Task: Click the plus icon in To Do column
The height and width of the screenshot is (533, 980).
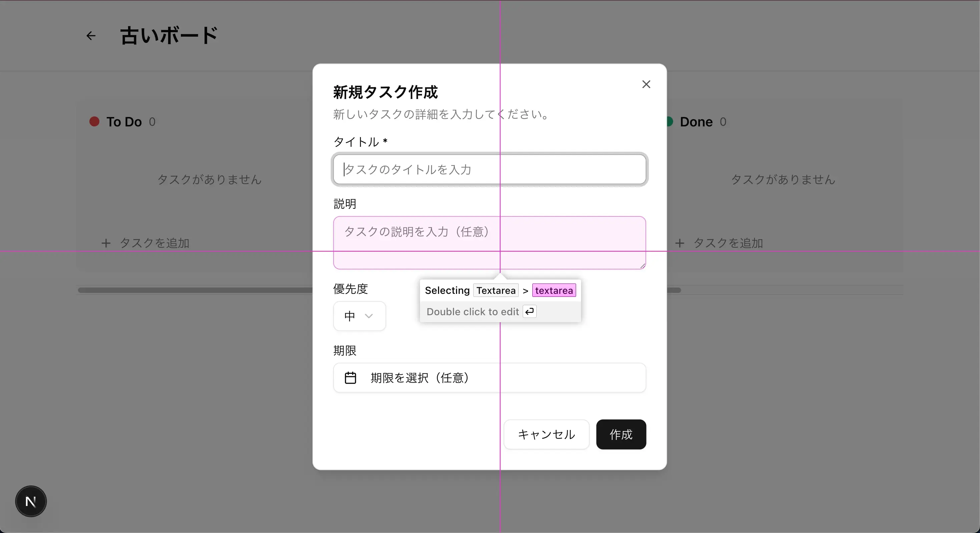Action: point(106,243)
